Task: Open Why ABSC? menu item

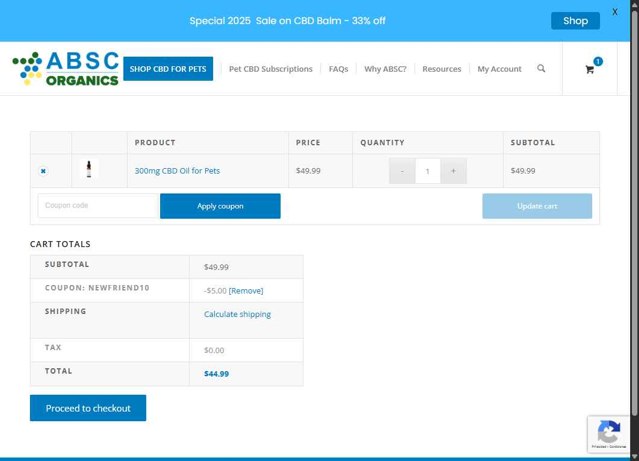Action: click(385, 69)
